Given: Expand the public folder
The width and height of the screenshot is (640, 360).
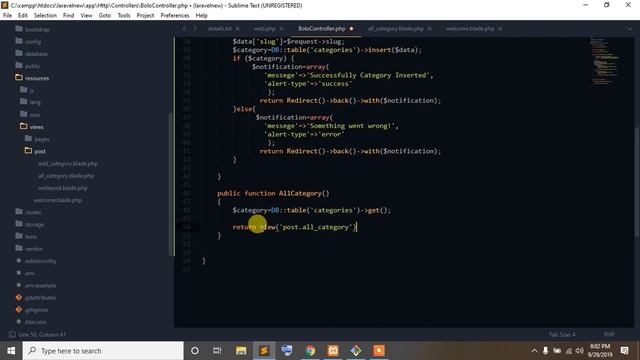Looking at the screenshot, I should pos(28,66).
